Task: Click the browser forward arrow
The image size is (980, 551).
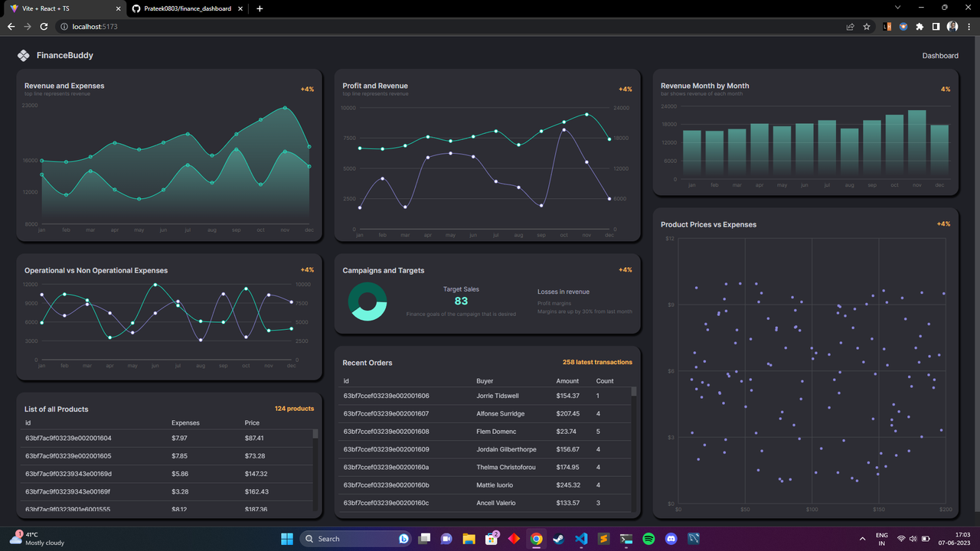Action: [x=28, y=27]
